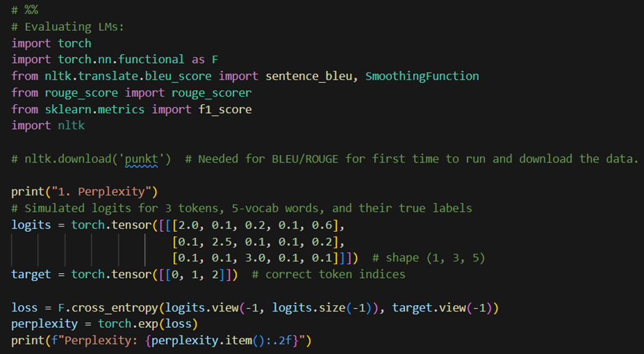Click the value 3.0 in the third row

(x=255, y=258)
